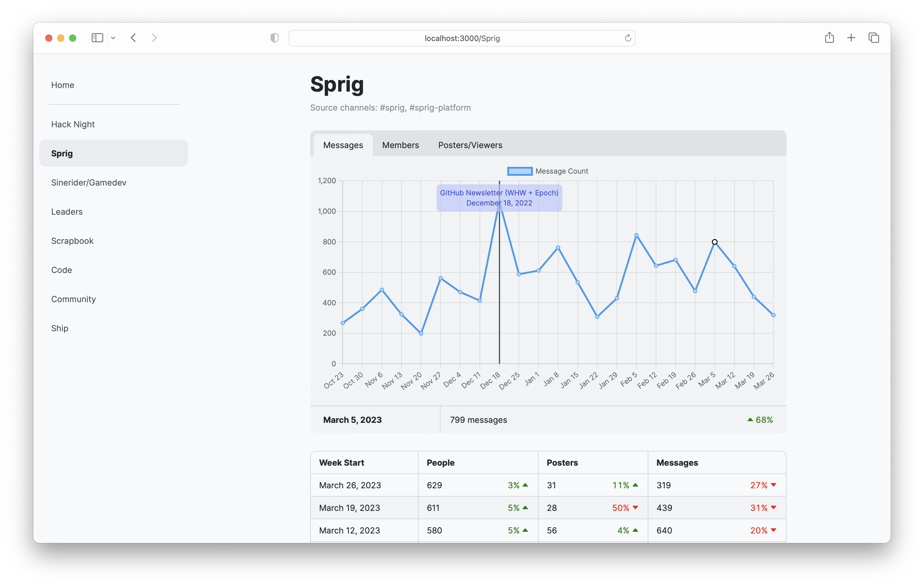Viewport: 924px width, 587px height.
Task: Click the March 5 data point marker
Action: pos(714,241)
